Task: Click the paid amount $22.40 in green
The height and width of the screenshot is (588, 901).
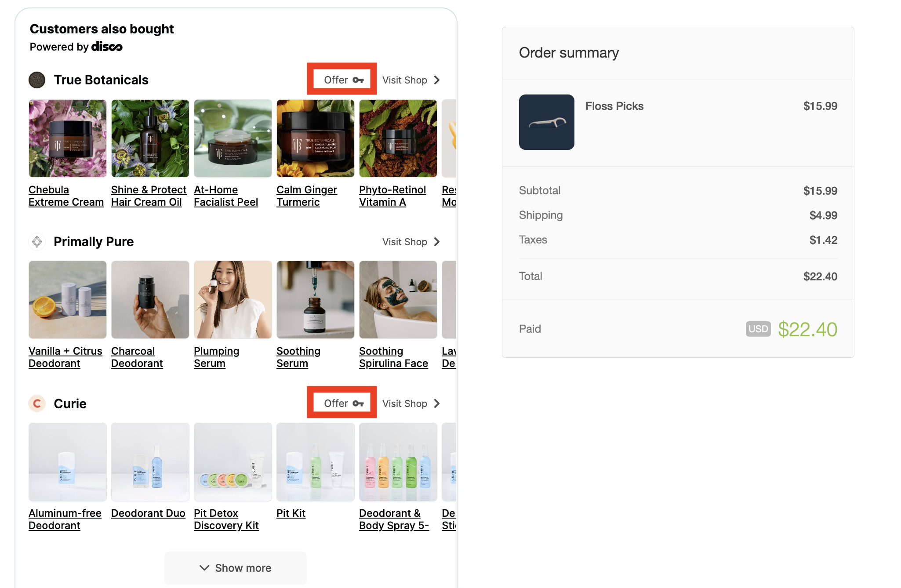Action: pos(807,329)
